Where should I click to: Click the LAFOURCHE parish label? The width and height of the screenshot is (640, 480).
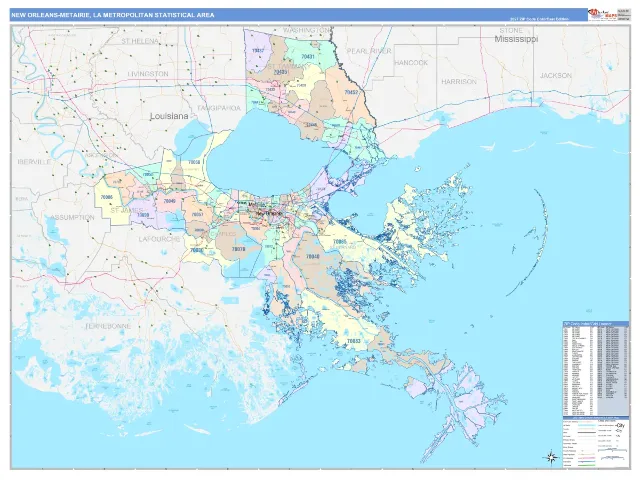pos(159,239)
